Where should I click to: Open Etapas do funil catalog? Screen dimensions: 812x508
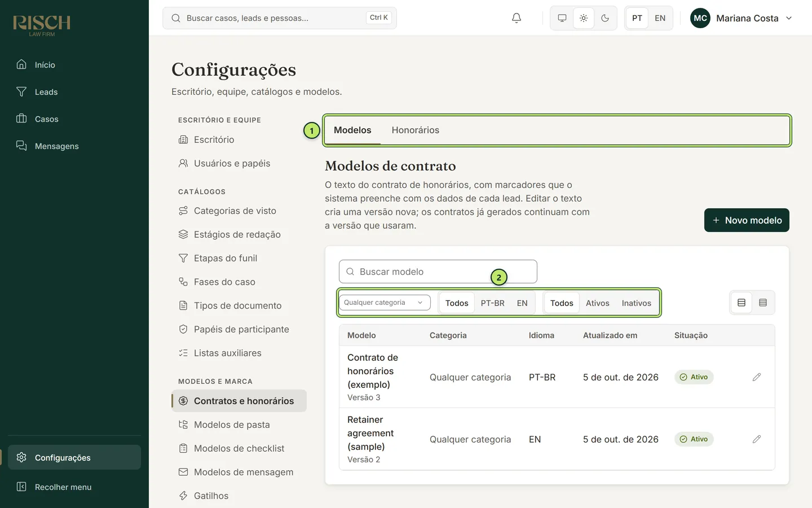click(239, 258)
